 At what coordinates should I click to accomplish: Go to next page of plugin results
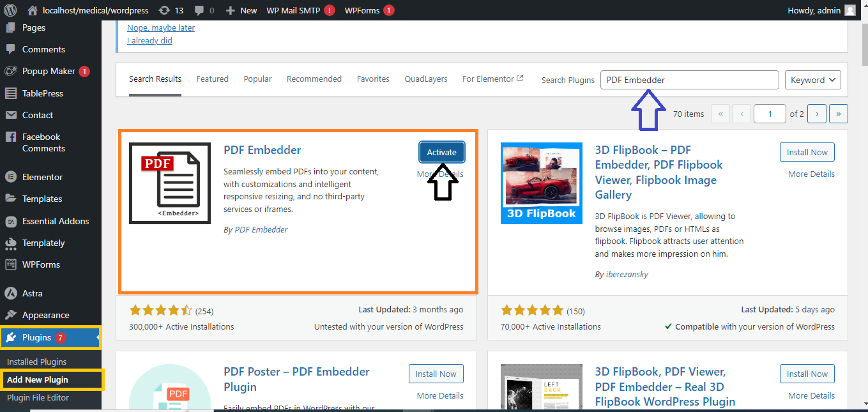pos(817,114)
